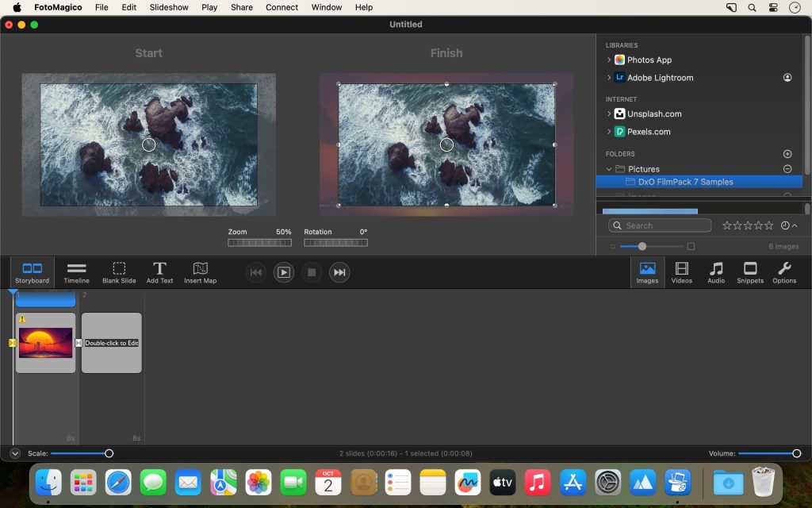Viewport: 812px width, 508px height.
Task: Switch to Storyboard view
Action: [32, 272]
